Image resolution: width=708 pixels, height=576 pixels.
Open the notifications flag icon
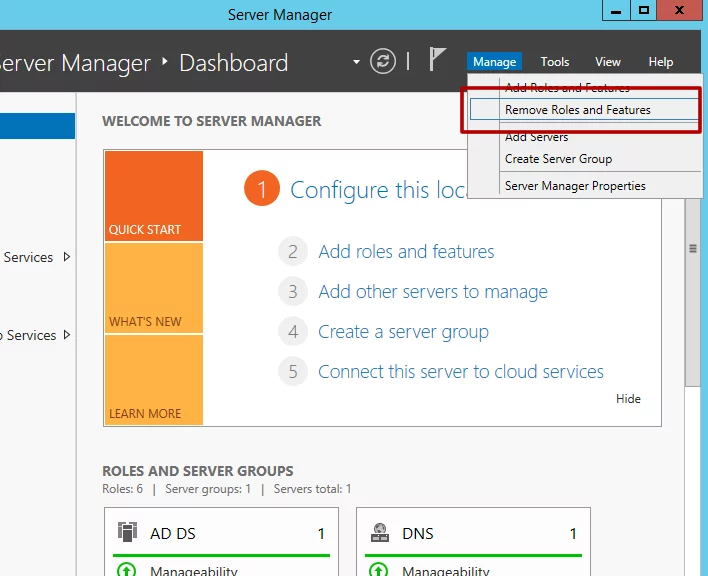pyautogui.click(x=437, y=60)
